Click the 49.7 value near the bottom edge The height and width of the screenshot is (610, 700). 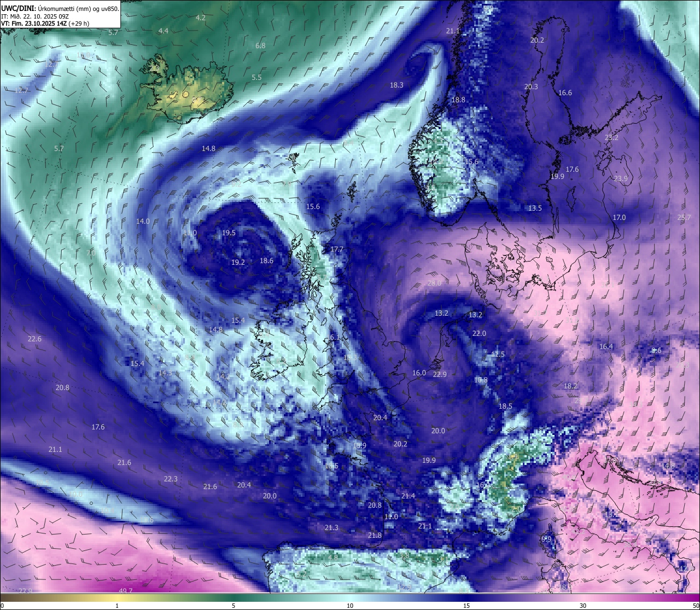click(x=126, y=591)
